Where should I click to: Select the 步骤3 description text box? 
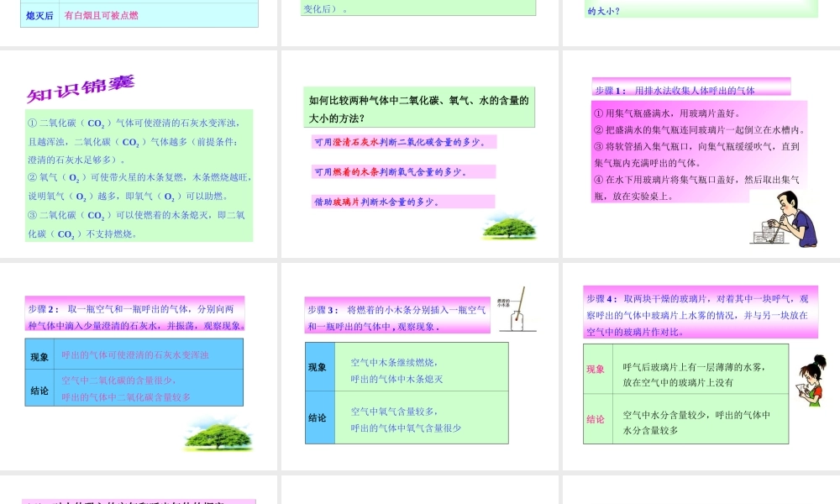[x=397, y=316]
